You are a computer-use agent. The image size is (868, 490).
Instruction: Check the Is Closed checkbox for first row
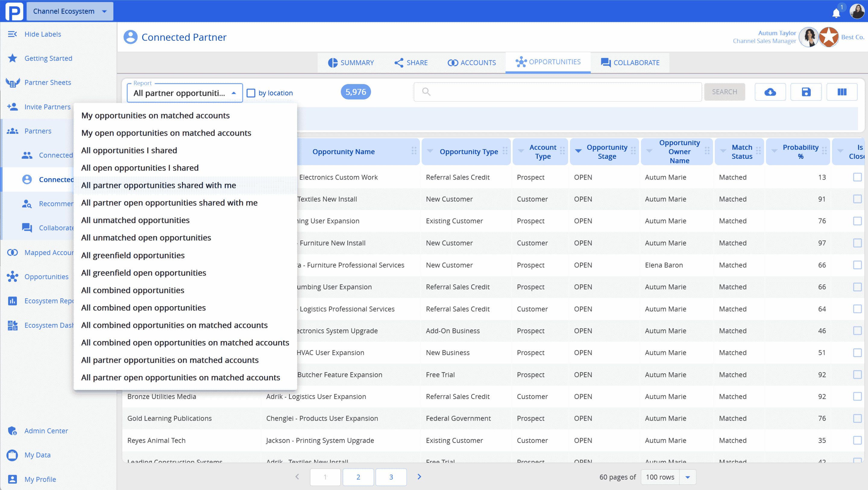pyautogui.click(x=856, y=177)
